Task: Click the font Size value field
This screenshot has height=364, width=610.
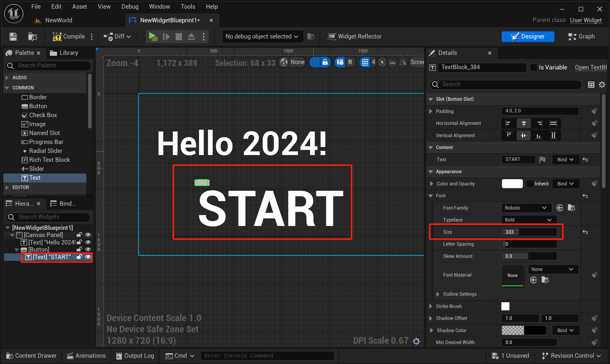Action: pyautogui.click(x=529, y=232)
